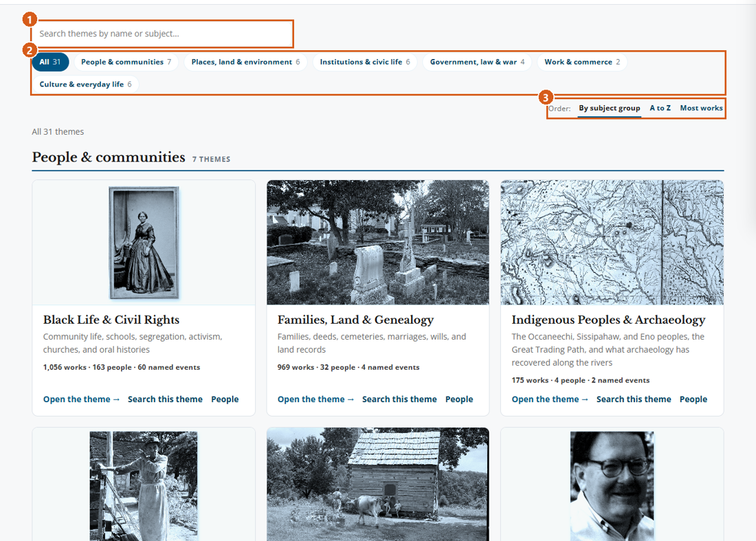Open the theme for Black Life & Civil Rights
756x541 pixels.
click(x=81, y=399)
